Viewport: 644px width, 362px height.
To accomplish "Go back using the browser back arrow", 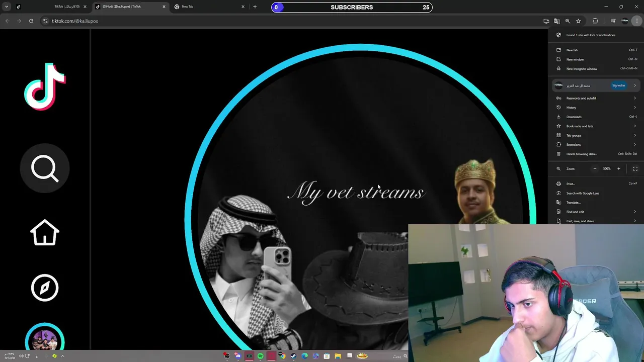I will [x=7, y=21].
